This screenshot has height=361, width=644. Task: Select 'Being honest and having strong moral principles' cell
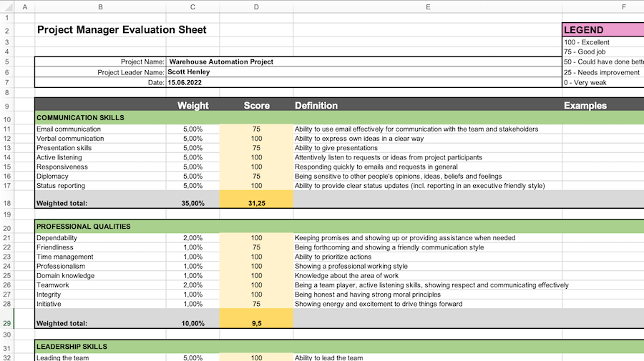click(428, 295)
